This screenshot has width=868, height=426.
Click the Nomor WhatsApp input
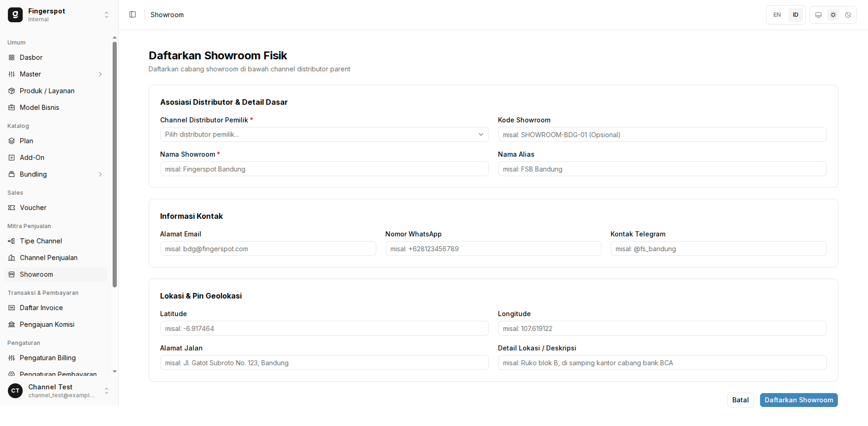[x=493, y=248]
